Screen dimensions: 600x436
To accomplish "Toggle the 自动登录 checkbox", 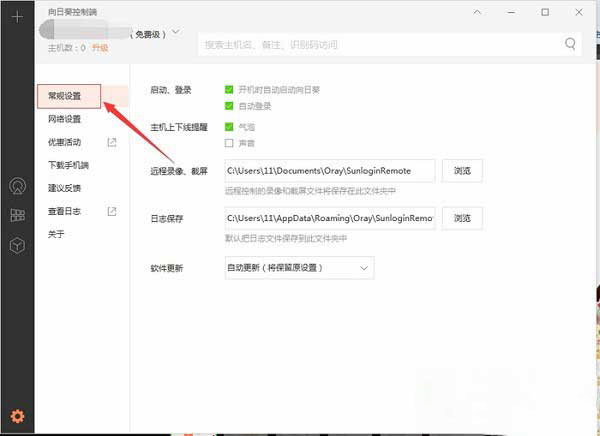I will [x=229, y=106].
